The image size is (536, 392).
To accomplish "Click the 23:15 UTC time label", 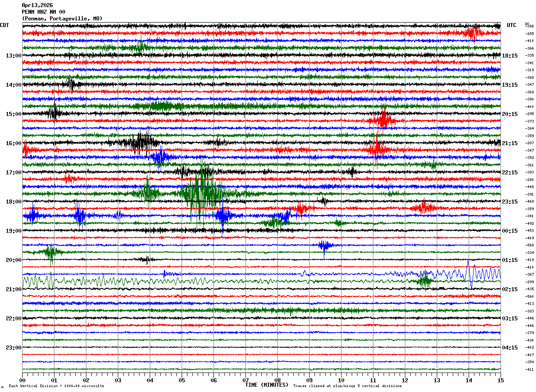I will [x=510, y=202].
